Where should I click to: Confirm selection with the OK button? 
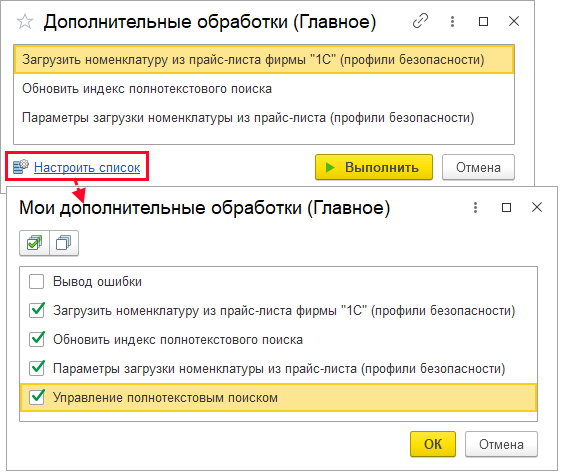(x=433, y=444)
